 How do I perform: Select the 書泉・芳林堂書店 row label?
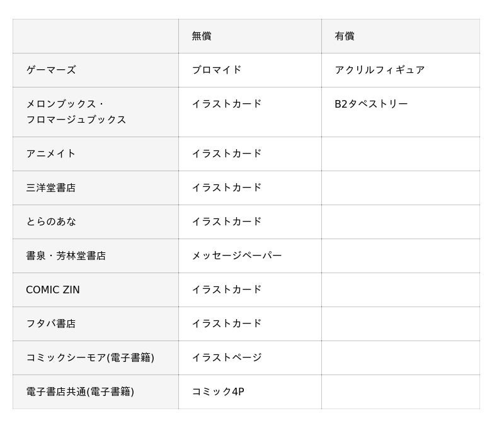66,256
